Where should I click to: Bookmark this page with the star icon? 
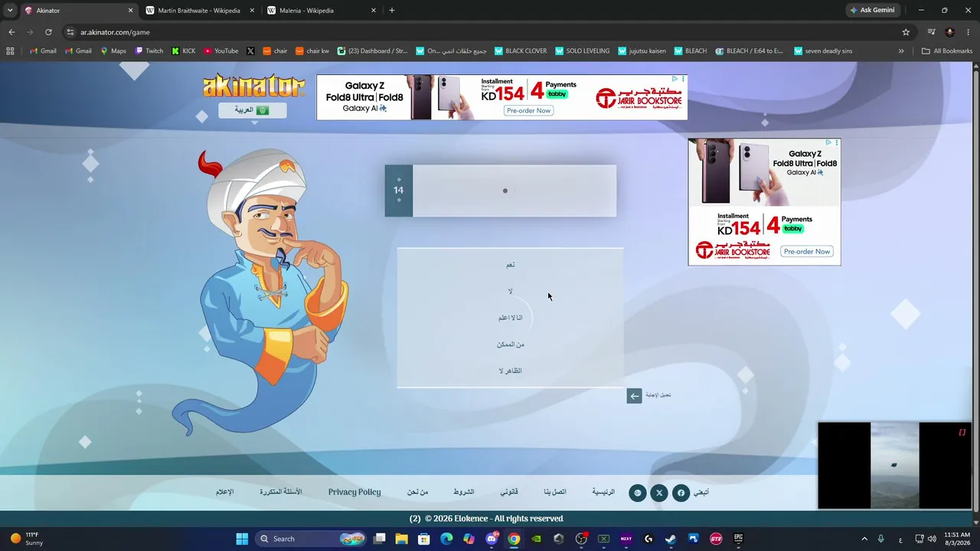click(906, 32)
